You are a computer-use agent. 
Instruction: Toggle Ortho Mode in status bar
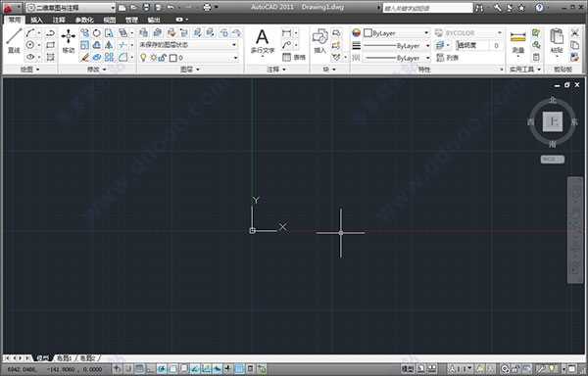pos(150,369)
